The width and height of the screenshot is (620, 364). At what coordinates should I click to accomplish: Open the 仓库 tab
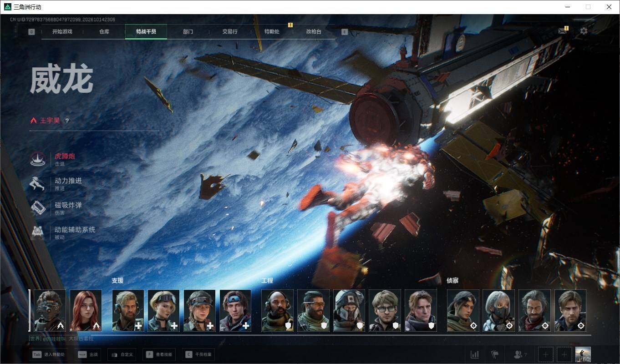click(104, 32)
